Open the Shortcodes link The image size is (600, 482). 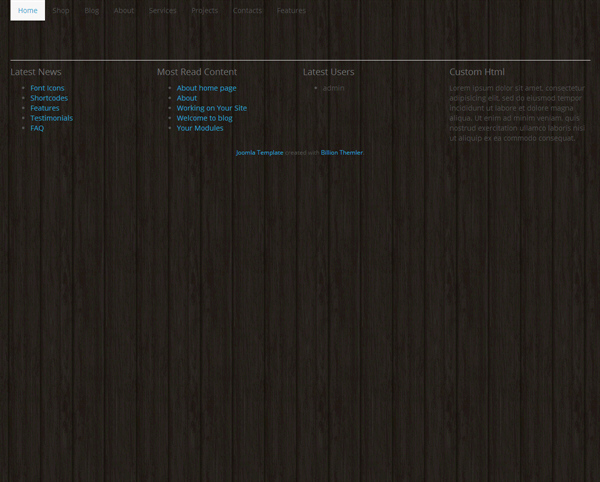point(49,98)
